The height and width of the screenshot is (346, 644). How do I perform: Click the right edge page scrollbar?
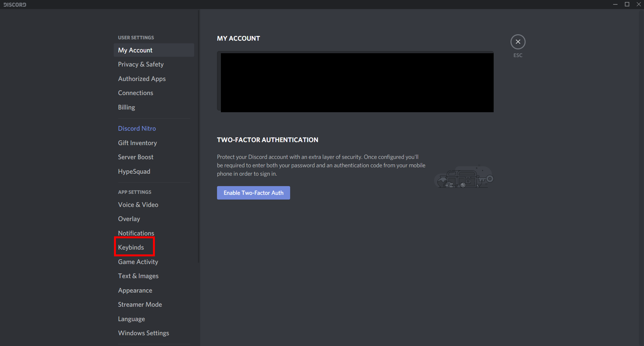641,177
